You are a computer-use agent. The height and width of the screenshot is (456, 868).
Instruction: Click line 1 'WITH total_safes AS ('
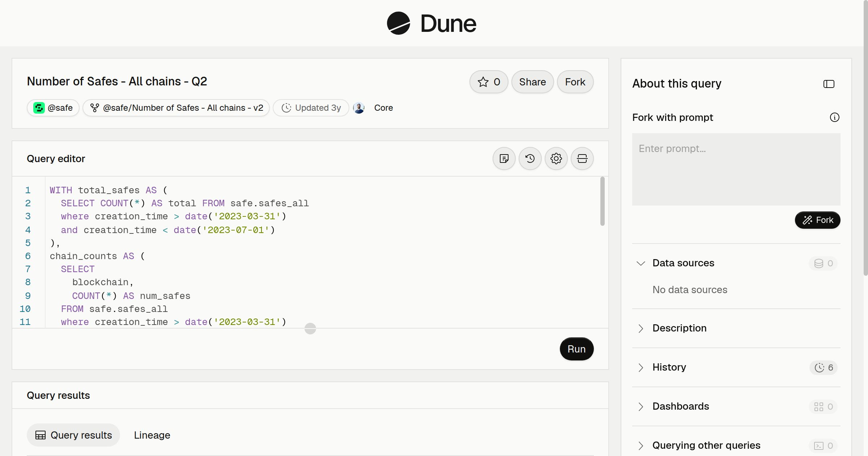pyautogui.click(x=109, y=190)
